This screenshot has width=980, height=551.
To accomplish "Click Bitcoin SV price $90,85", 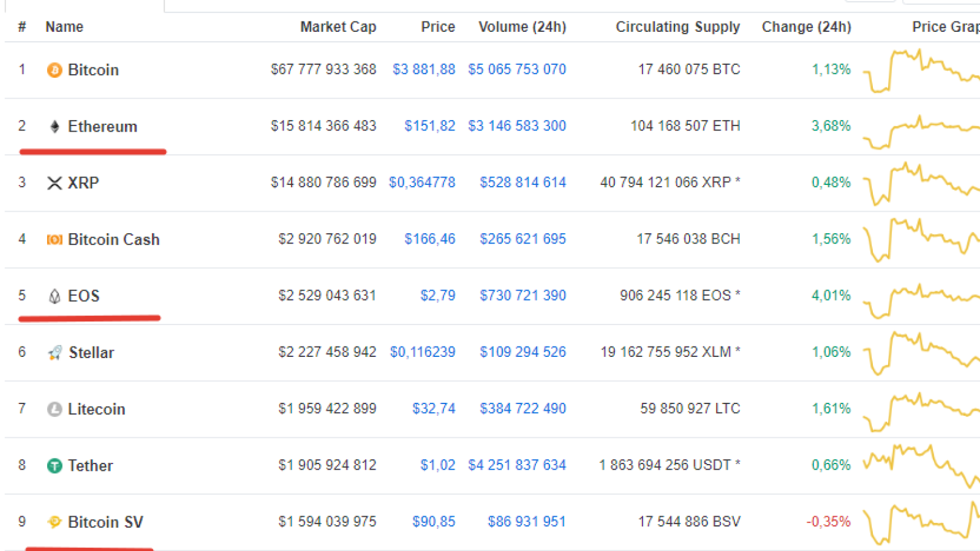I will (434, 522).
